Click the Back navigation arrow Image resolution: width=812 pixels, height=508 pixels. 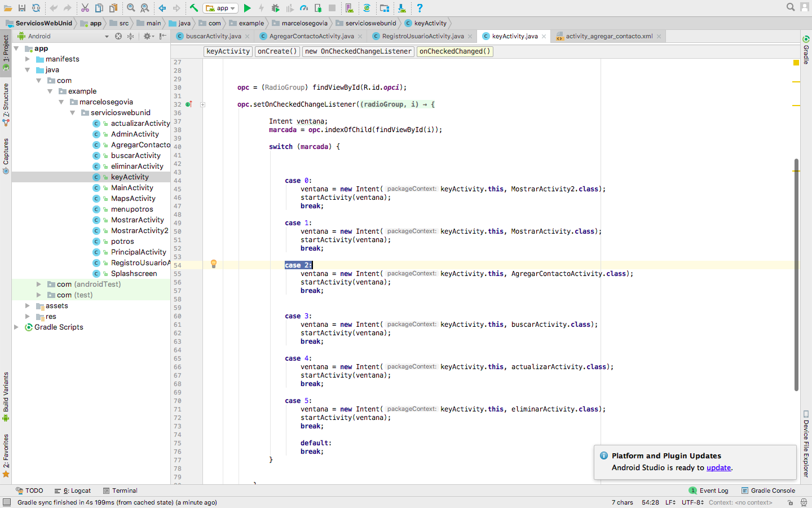pos(162,8)
